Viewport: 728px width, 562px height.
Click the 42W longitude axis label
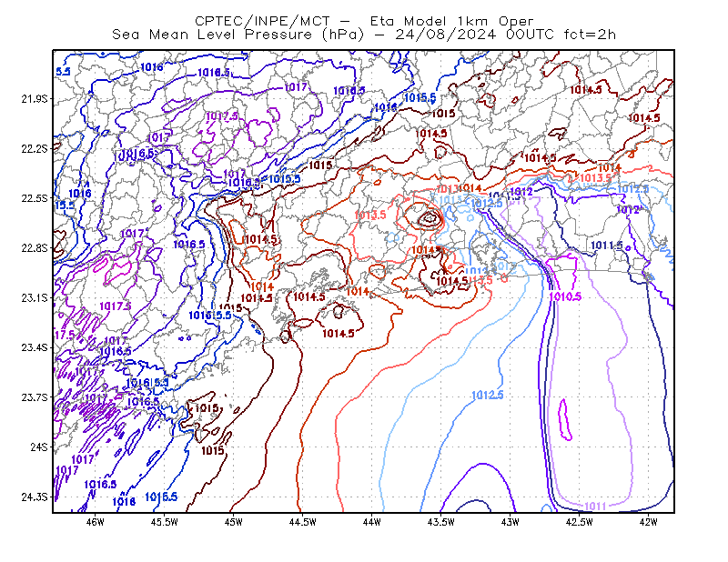coord(649,522)
